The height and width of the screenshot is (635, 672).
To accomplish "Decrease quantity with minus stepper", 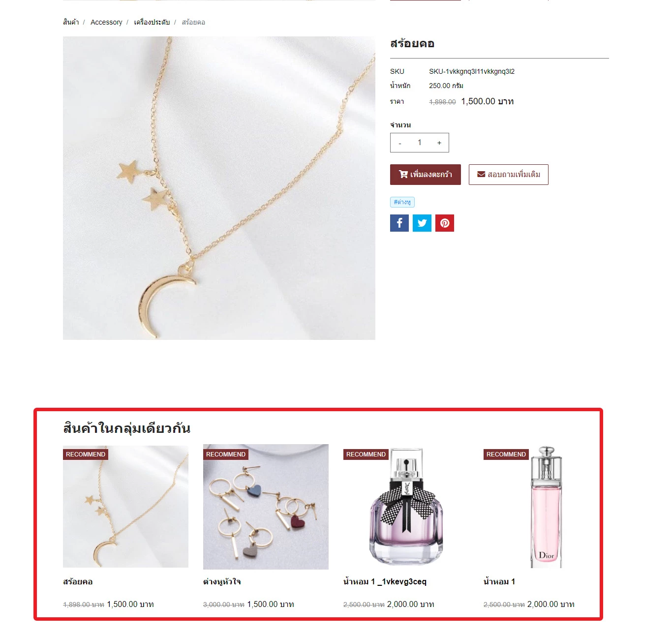I will coord(400,143).
